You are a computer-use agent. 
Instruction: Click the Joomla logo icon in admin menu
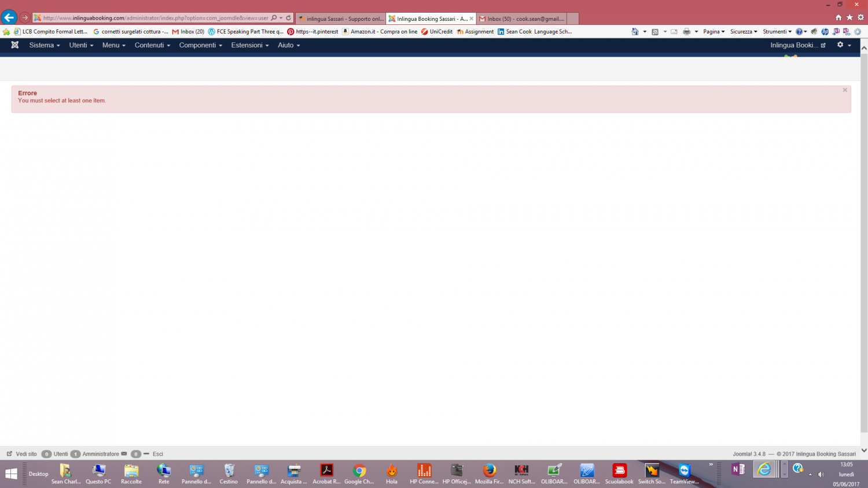coord(15,45)
